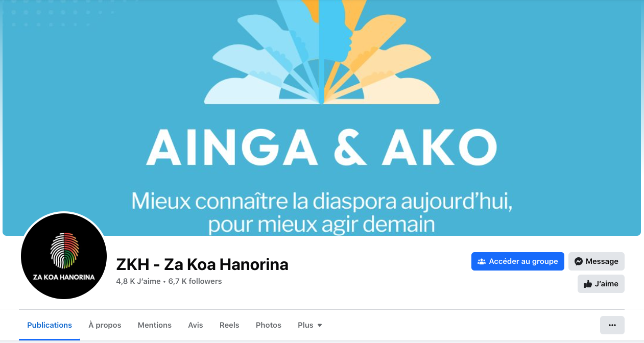Click the fan of face silhouettes on the cover
The height and width of the screenshot is (343, 644).
(x=321, y=52)
